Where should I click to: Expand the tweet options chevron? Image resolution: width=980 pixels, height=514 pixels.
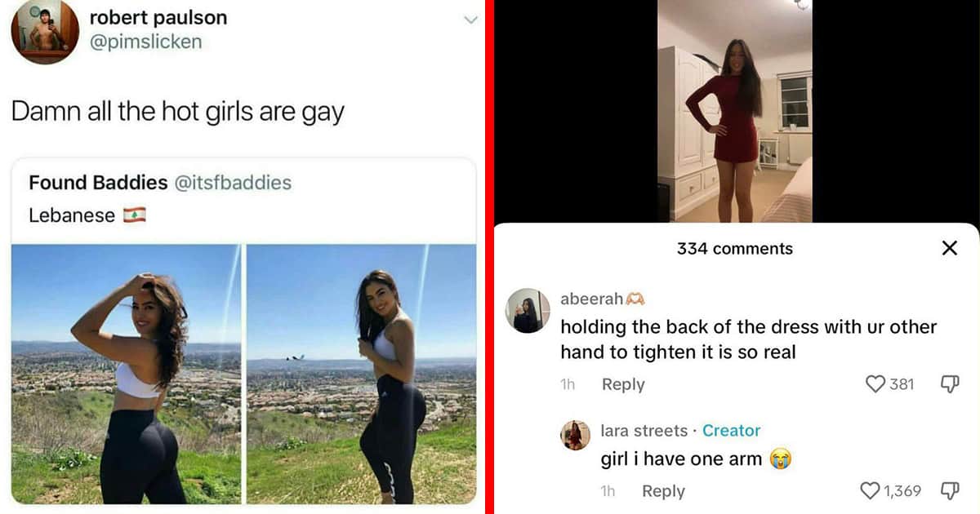(x=470, y=20)
